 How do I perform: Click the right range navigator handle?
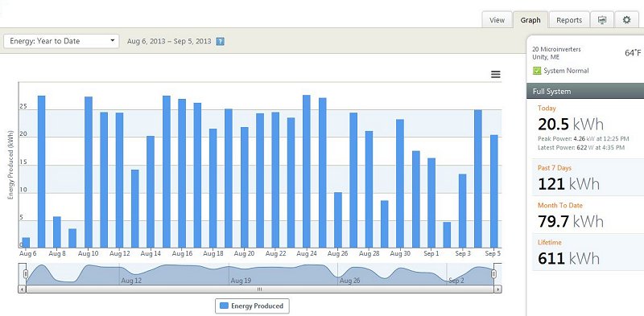[x=493, y=273]
